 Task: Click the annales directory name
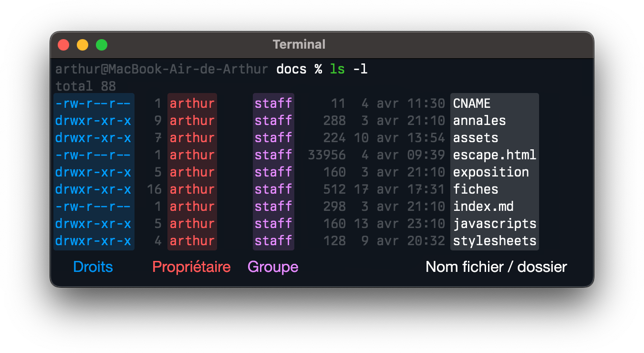[x=479, y=121]
